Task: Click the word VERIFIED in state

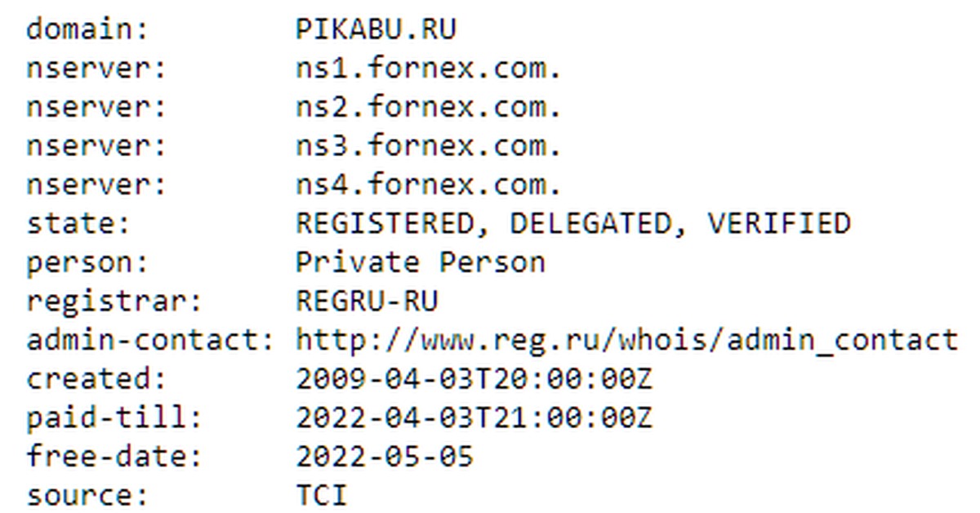Action: [778, 224]
